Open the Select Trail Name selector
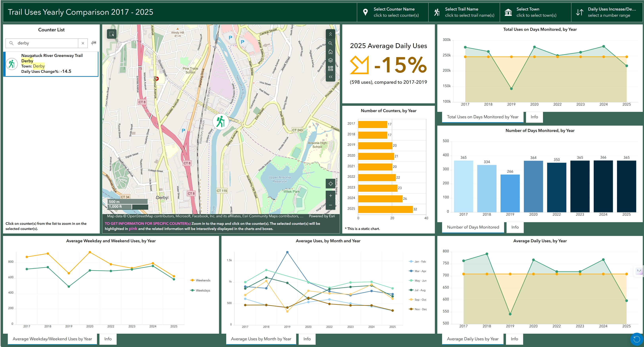Viewport: 644px width, 347px height. click(464, 12)
